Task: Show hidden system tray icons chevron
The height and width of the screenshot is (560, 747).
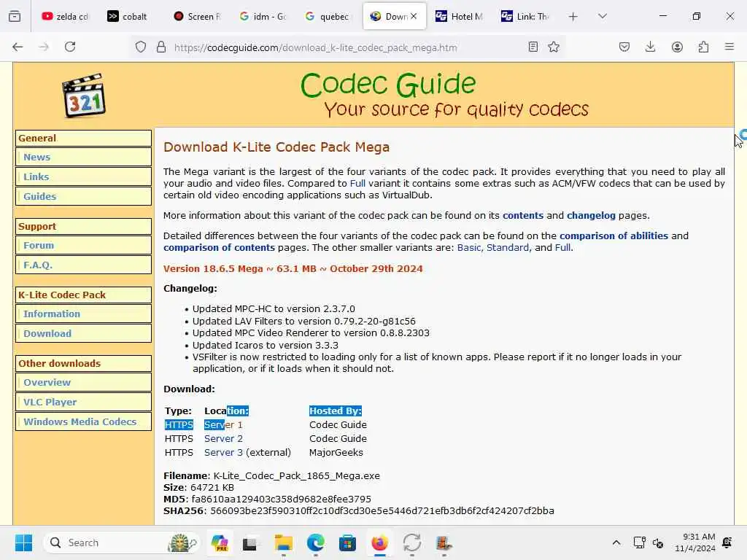Action: tap(616, 542)
